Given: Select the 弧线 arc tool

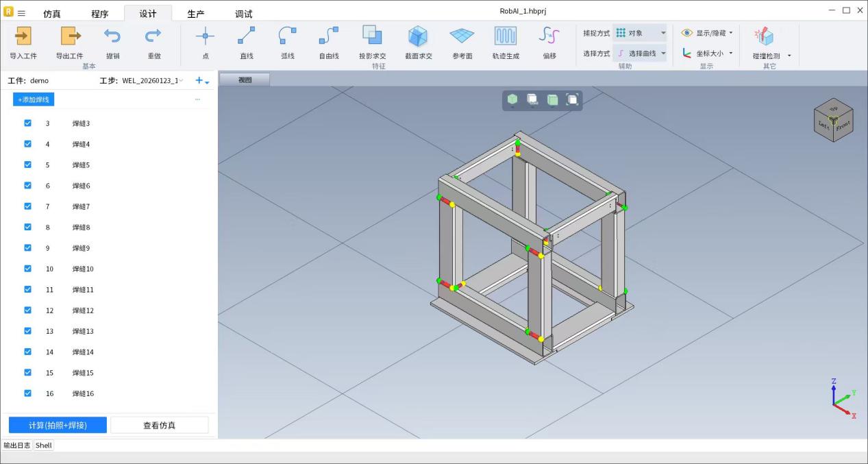Looking at the screenshot, I should click(x=288, y=36).
